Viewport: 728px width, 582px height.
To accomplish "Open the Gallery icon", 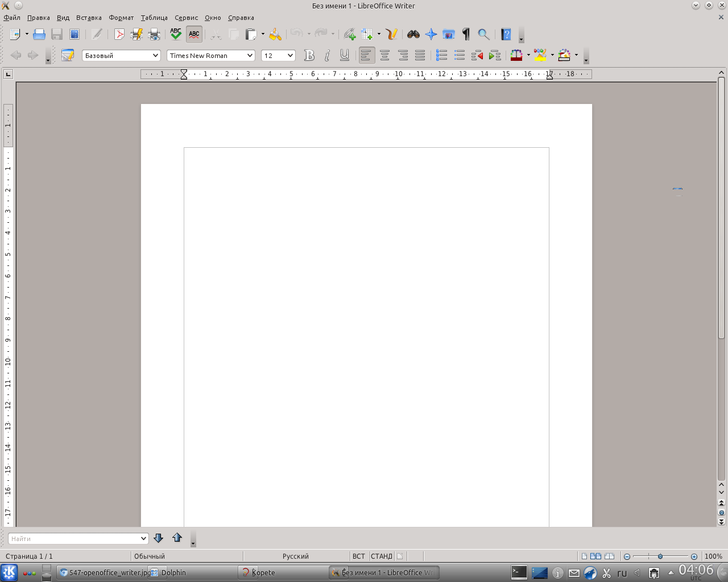I will [449, 34].
